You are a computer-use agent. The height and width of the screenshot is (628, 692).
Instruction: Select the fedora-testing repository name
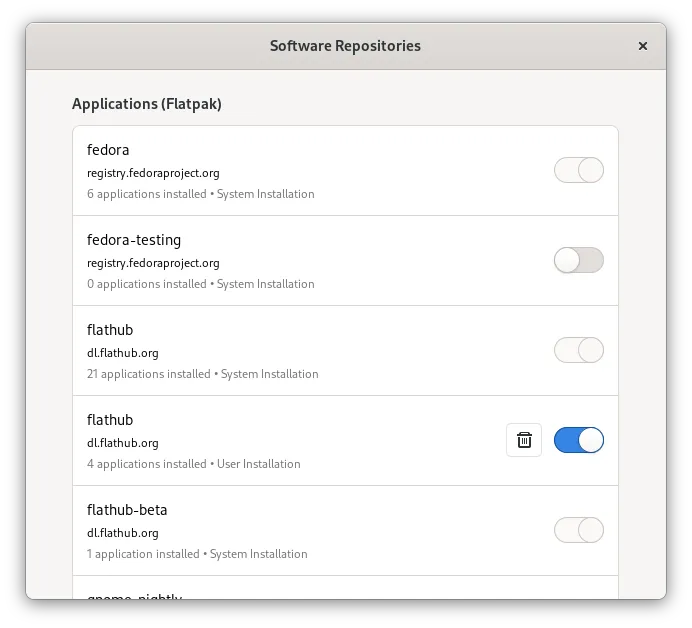coord(134,240)
